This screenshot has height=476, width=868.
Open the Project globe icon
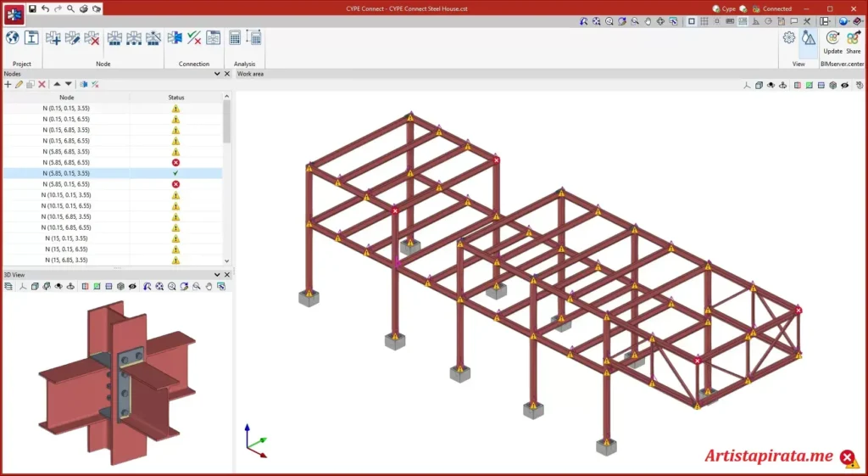coord(13,38)
